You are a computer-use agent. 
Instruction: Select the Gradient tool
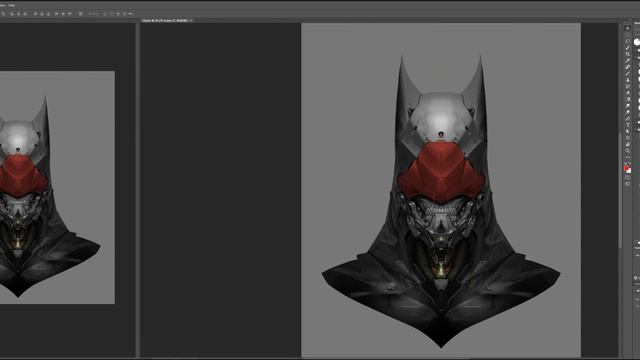(x=627, y=99)
